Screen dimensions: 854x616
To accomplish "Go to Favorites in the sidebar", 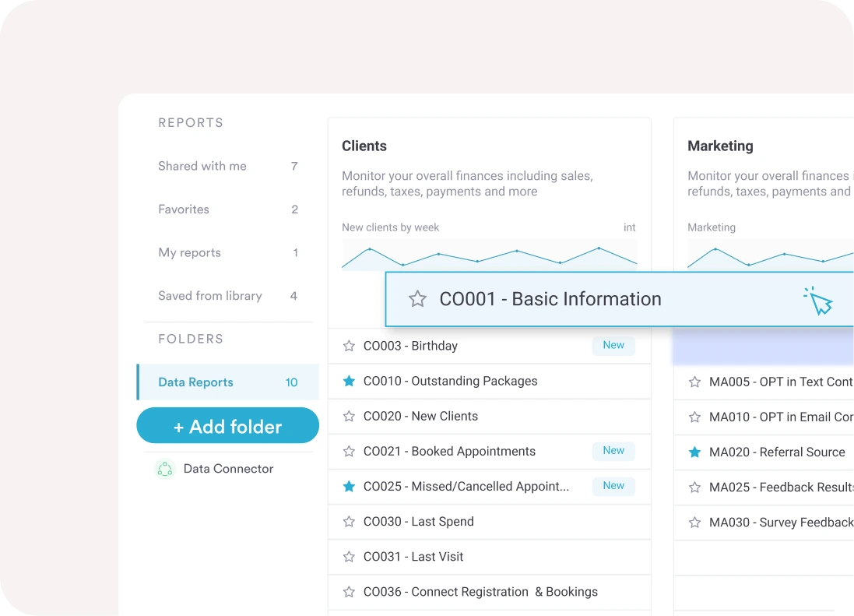I will click(x=184, y=209).
